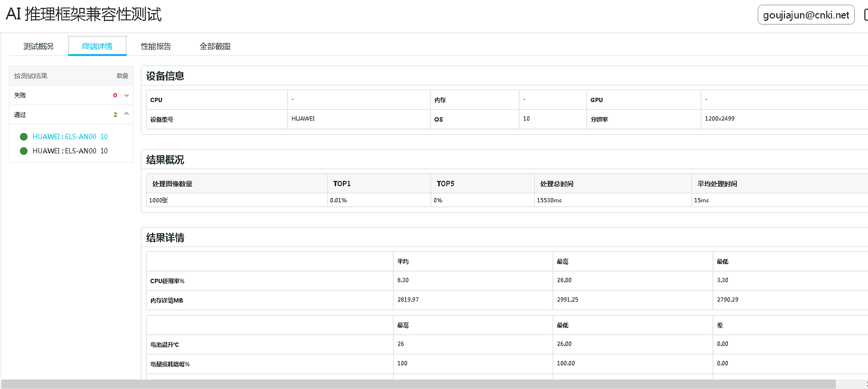Click the 结果详情 section heading

(164, 237)
